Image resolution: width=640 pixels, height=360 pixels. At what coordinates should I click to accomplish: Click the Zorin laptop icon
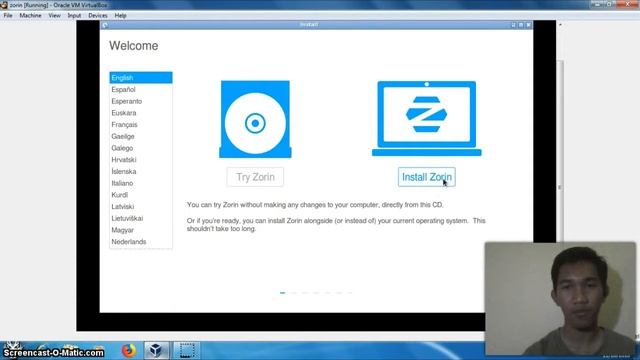pos(427,118)
